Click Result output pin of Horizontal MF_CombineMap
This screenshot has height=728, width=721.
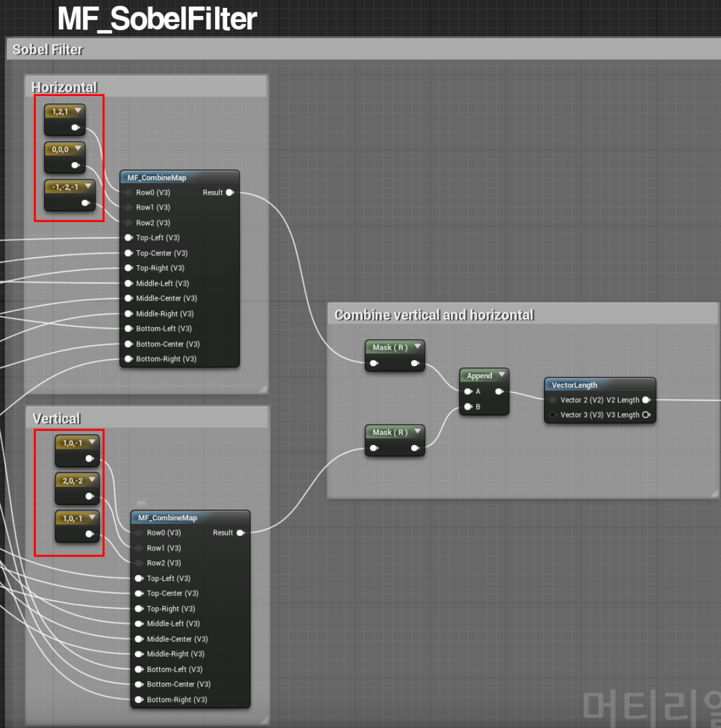coord(230,192)
